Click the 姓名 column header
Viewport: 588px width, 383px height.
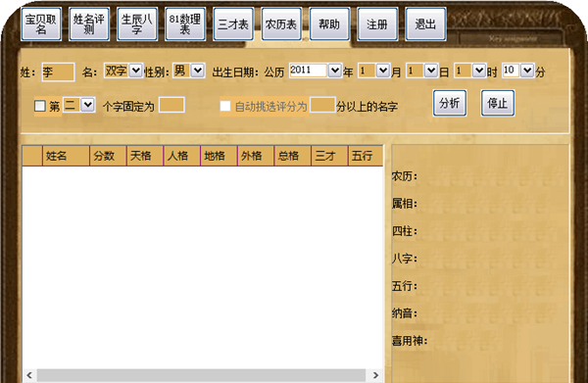pos(66,156)
